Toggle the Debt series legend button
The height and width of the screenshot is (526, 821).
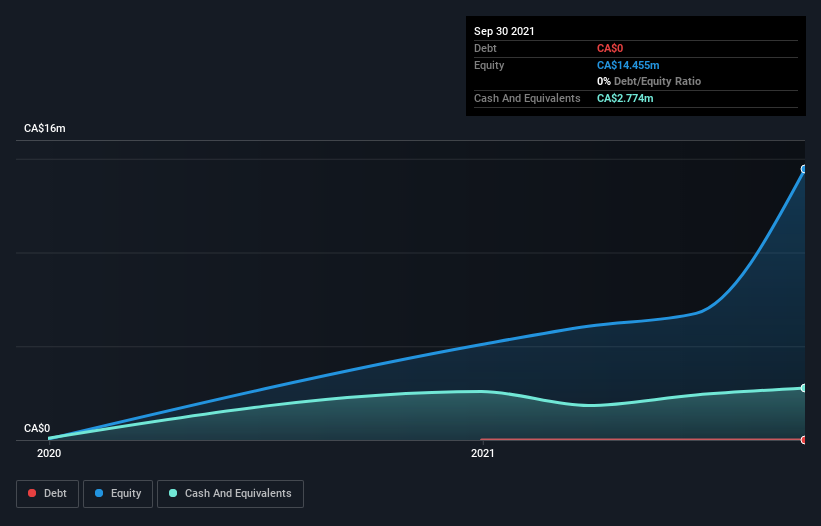pyautogui.click(x=47, y=494)
